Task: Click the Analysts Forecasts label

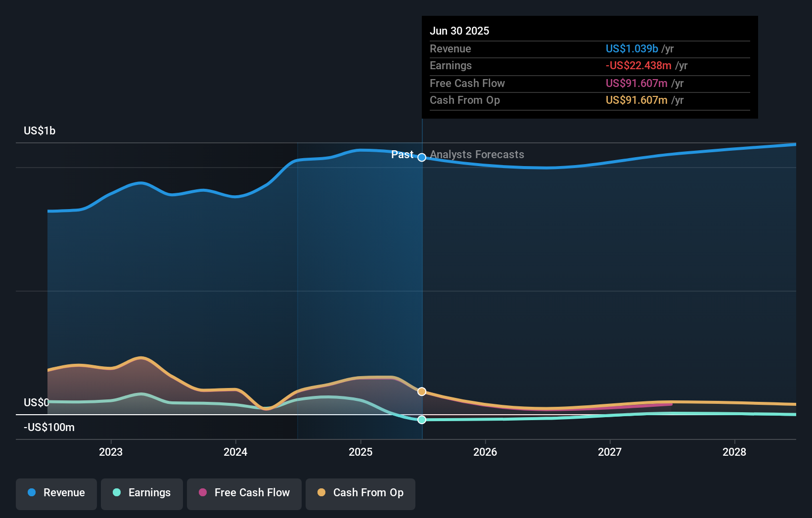Action: [x=477, y=155]
